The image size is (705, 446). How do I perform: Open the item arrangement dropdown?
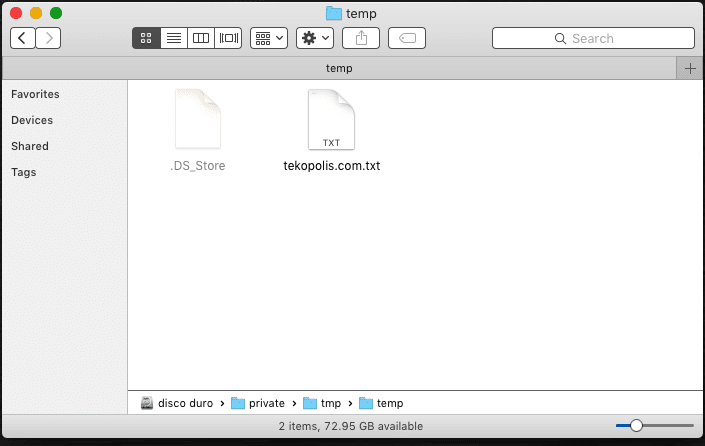pyautogui.click(x=269, y=38)
